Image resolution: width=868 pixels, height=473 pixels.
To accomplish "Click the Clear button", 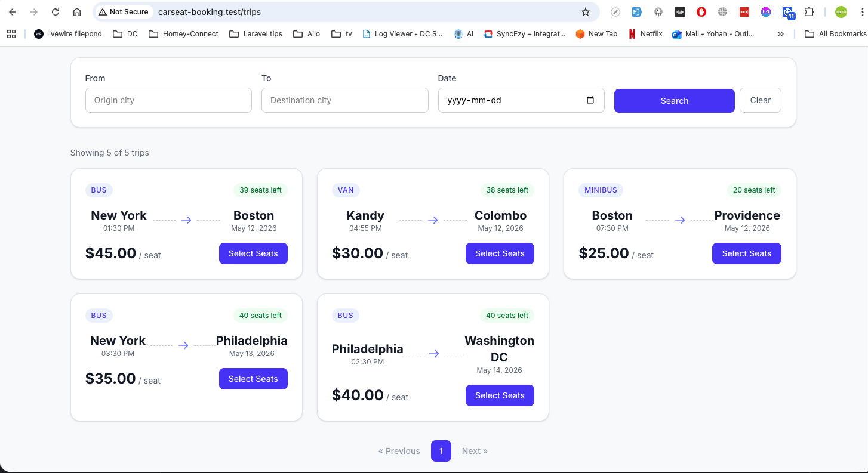I will click(761, 100).
